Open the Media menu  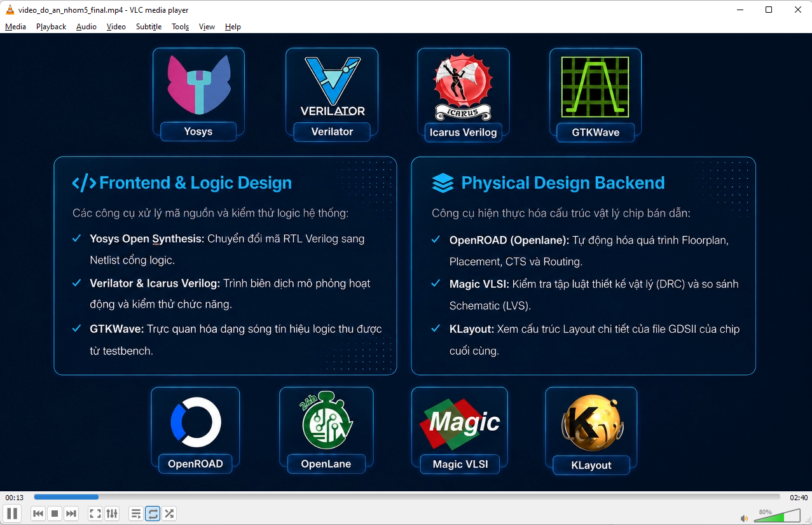coord(15,27)
